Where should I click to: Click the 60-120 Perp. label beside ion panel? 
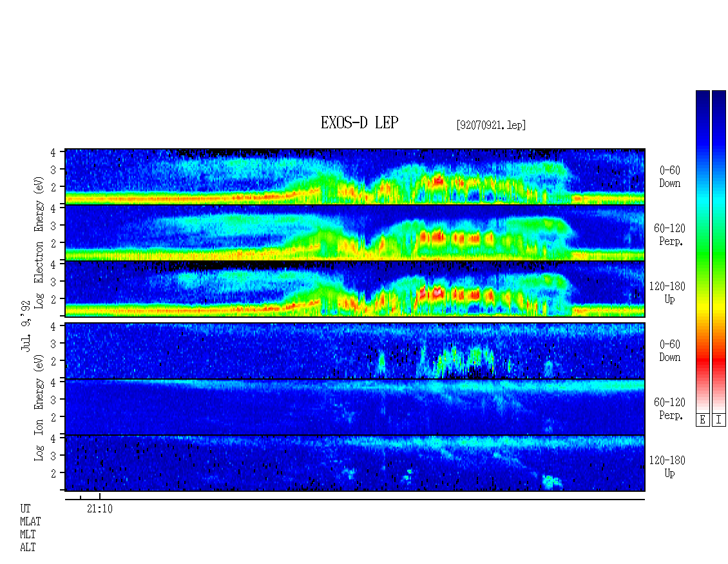pyautogui.click(x=669, y=409)
